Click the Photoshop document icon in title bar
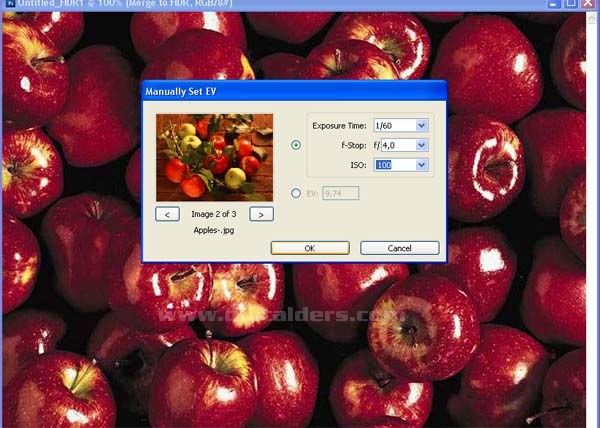Viewport: 600px width, 428px height. point(10,3)
